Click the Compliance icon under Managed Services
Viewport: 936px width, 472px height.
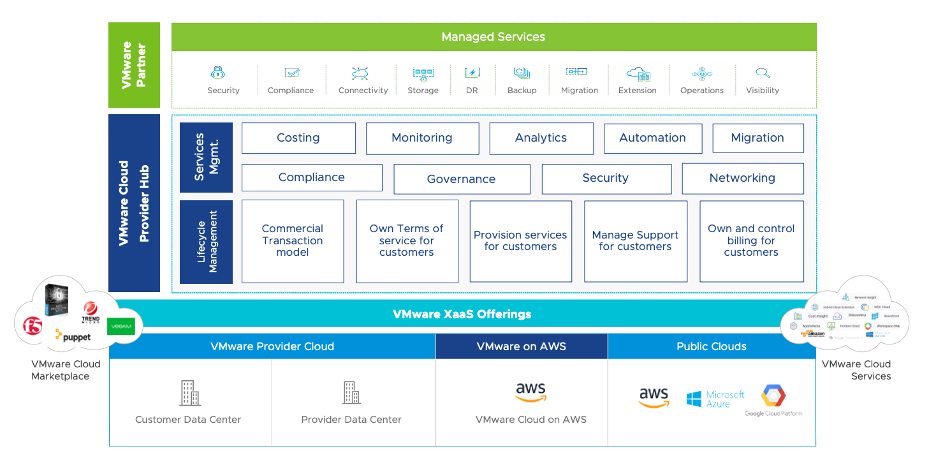coord(292,73)
